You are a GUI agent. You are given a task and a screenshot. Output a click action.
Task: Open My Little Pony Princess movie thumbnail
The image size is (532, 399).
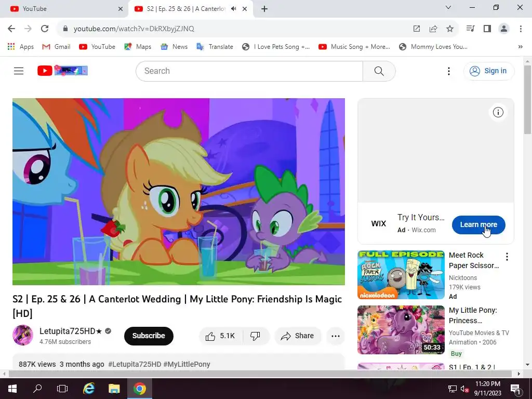point(401,330)
